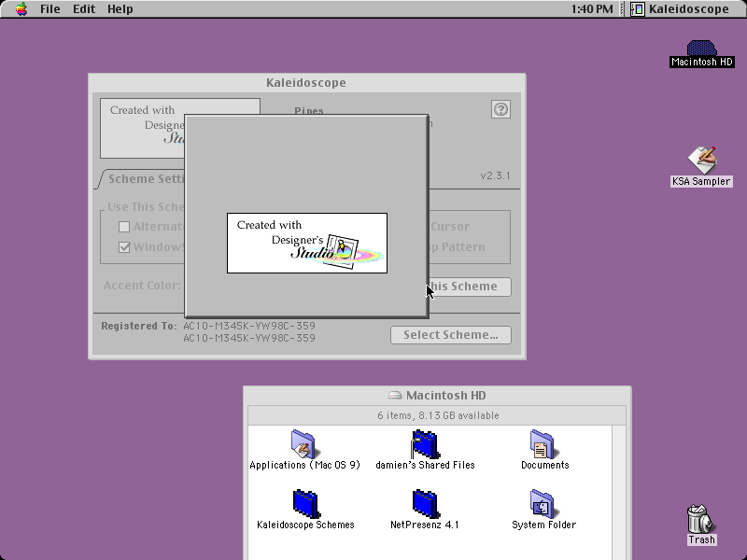Open the Applications (Mac OS 9) folder icon
The width and height of the screenshot is (747, 560).
tap(304, 444)
